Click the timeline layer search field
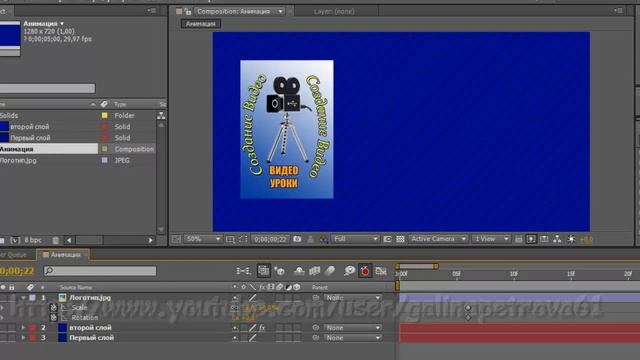This screenshot has width=640, height=360. click(100, 271)
